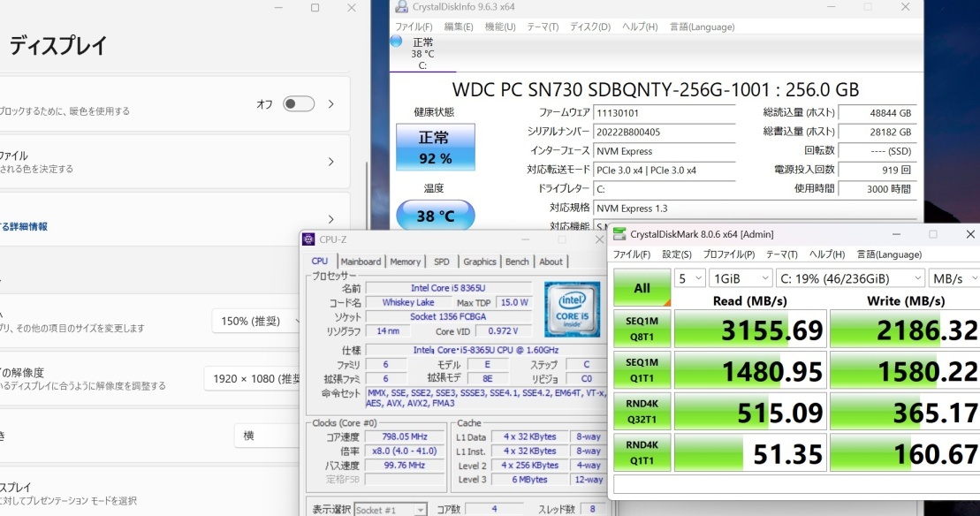Switch to the Mainboard tab in CPU-Z
The height and width of the screenshot is (516, 980).
pyautogui.click(x=361, y=262)
